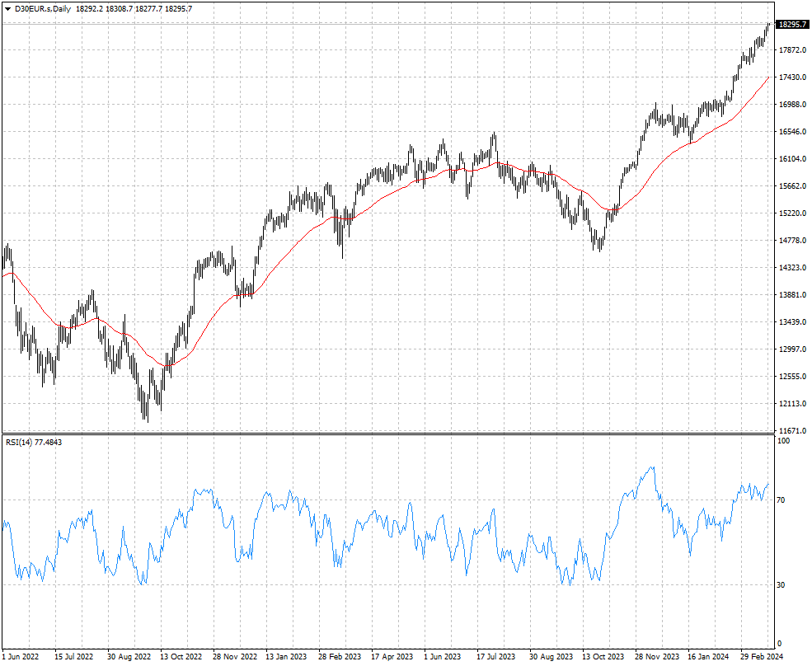Screen dimensions: 812x666
Task: Click the 14778.0 price axis label
Action: pos(792,241)
